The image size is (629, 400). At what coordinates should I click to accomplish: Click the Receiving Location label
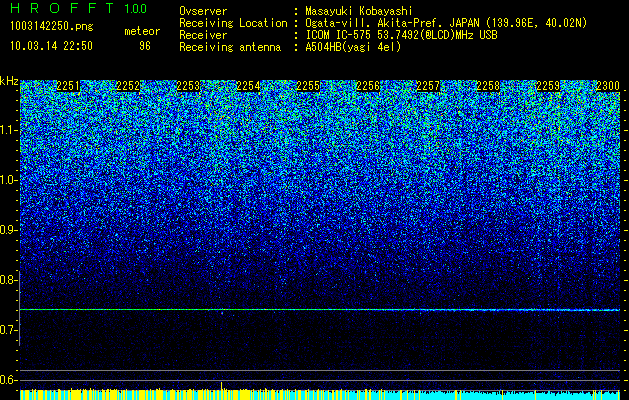(x=233, y=23)
